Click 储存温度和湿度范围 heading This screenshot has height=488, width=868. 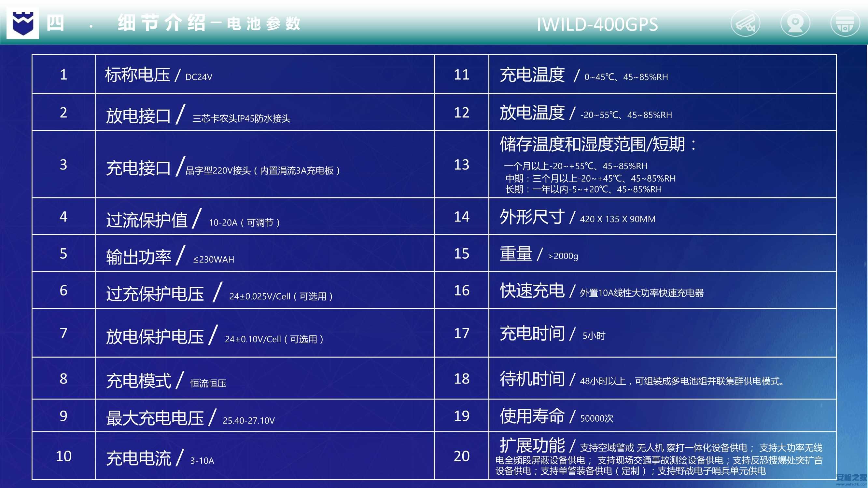(598, 144)
